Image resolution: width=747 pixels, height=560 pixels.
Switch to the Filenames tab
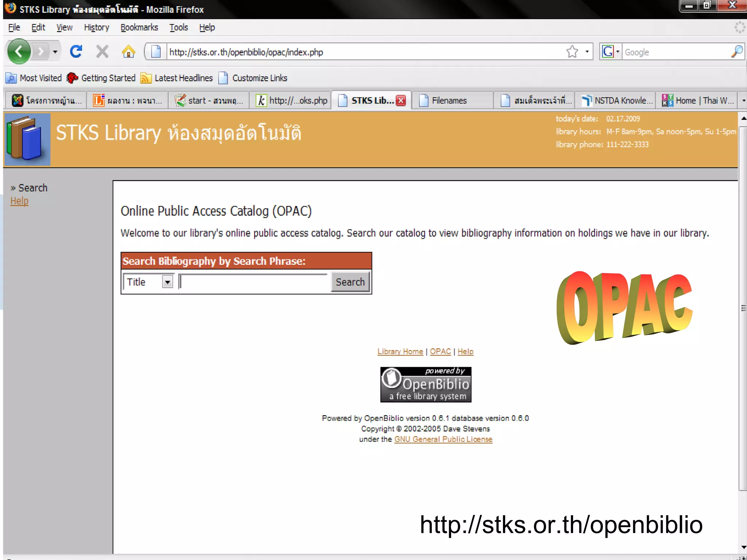[x=452, y=100]
